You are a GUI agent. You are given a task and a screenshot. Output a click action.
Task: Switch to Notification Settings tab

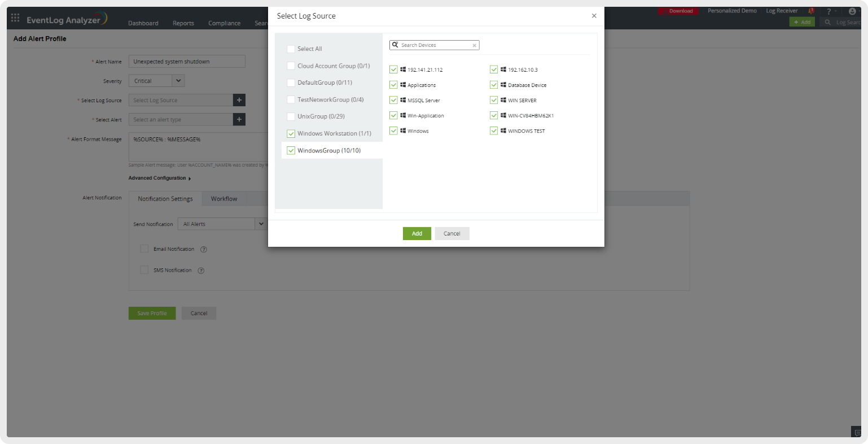point(165,199)
